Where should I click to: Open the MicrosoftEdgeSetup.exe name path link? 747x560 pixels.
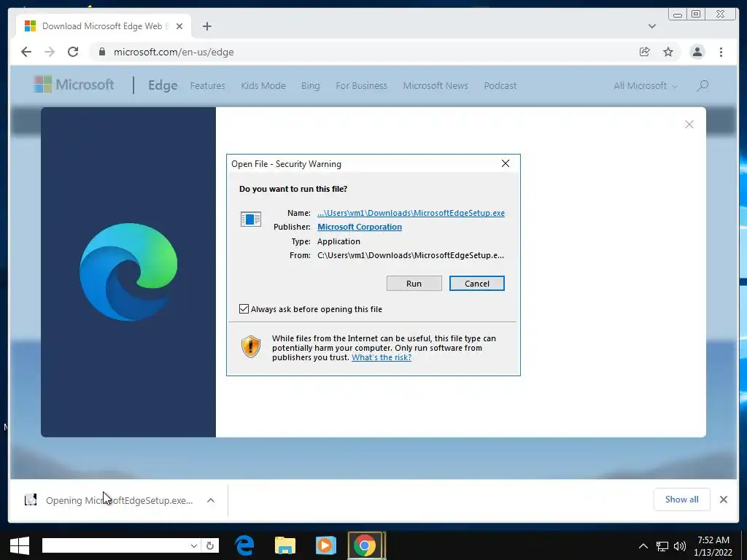point(411,213)
